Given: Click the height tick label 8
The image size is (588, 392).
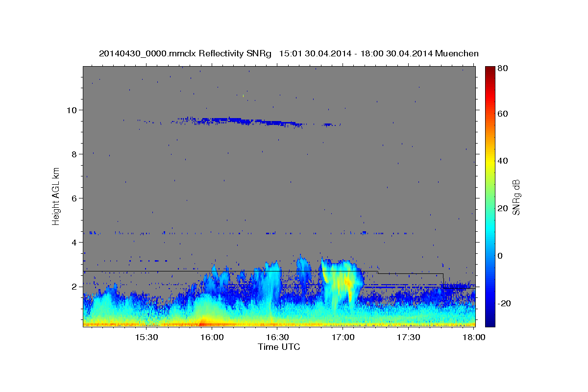Looking at the screenshot, I should click(x=75, y=154).
